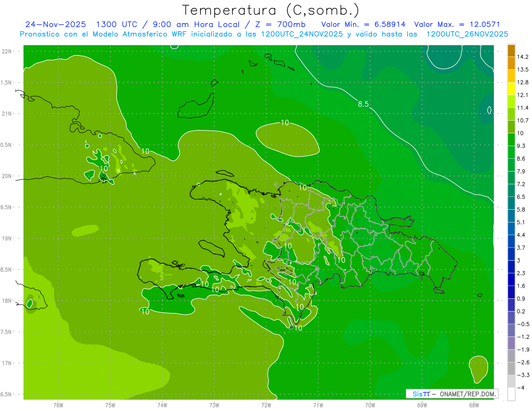The image size is (532, 411).
Task: Click 'Modelo Atmosferico WRF' in subtitle
Action: (x=141, y=34)
